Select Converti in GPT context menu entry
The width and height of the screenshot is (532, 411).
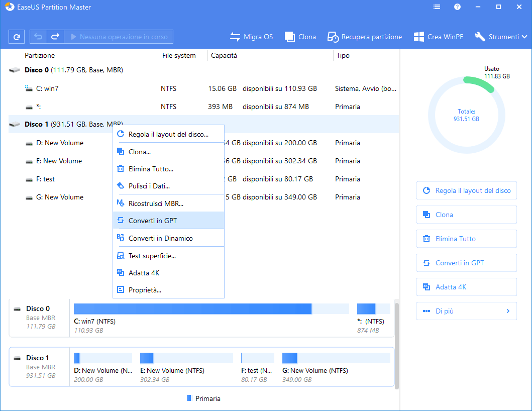pos(168,221)
